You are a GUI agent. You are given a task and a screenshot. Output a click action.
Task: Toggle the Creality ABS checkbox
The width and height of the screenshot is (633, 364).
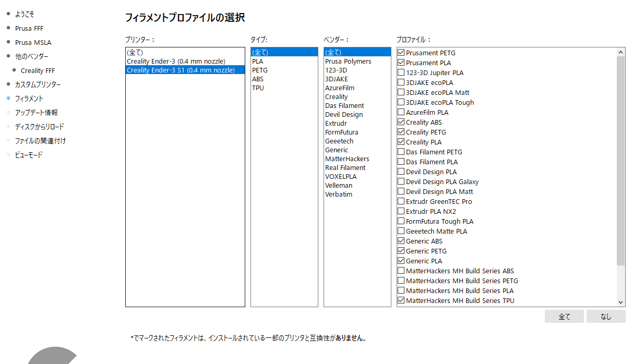coord(401,122)
